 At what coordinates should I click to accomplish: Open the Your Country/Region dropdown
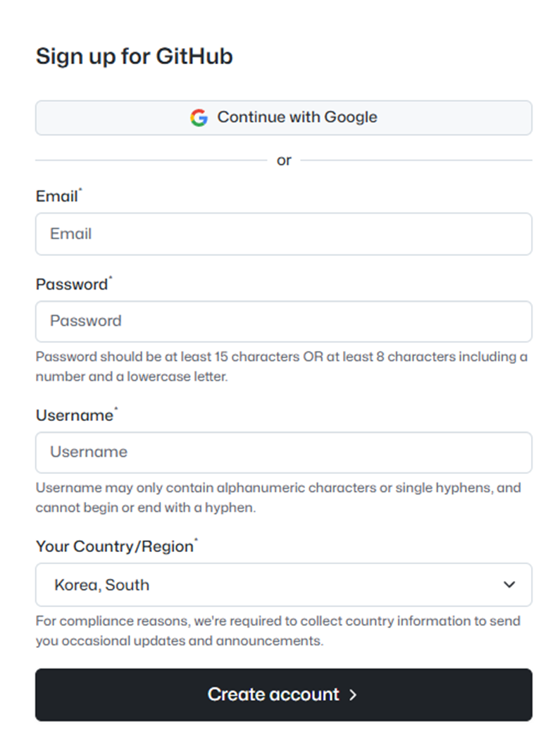[284, 584]
